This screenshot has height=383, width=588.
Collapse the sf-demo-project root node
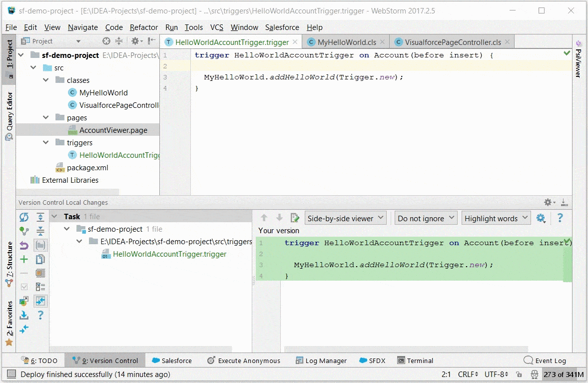[21, 55]
